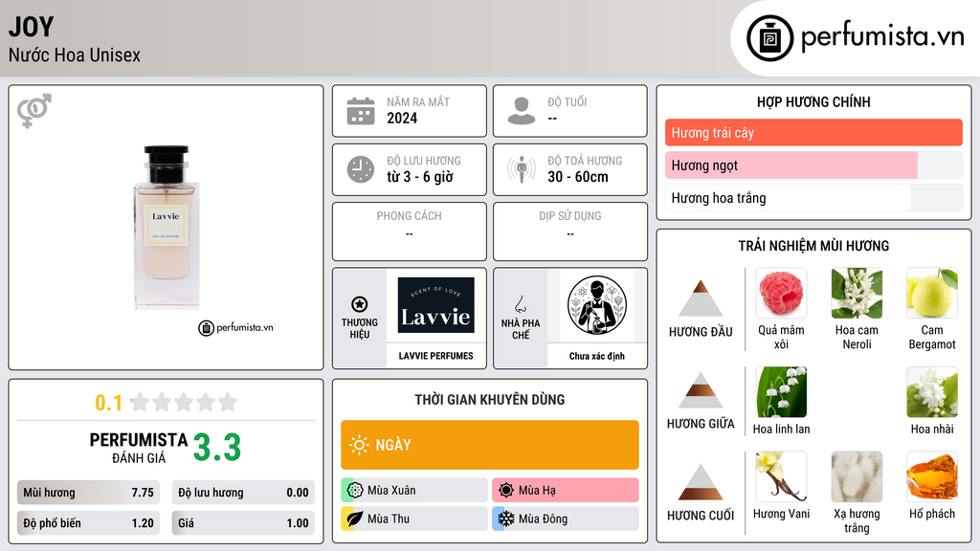Click the 0.1 user rating value
The height and width of the screenshot is (551, 980).
(109, 403)
